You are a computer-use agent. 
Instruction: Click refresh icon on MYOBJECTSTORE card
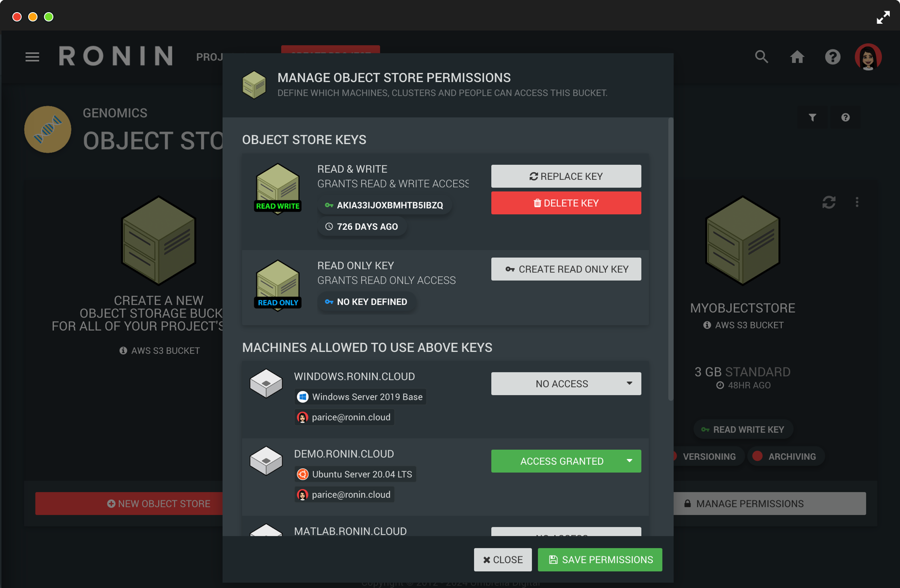click(829, 202)
